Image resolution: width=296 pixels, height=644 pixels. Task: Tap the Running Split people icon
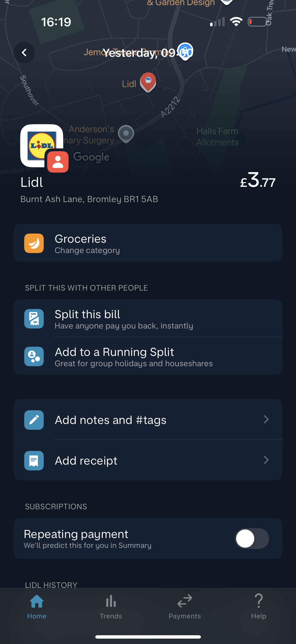click(34, 356)
